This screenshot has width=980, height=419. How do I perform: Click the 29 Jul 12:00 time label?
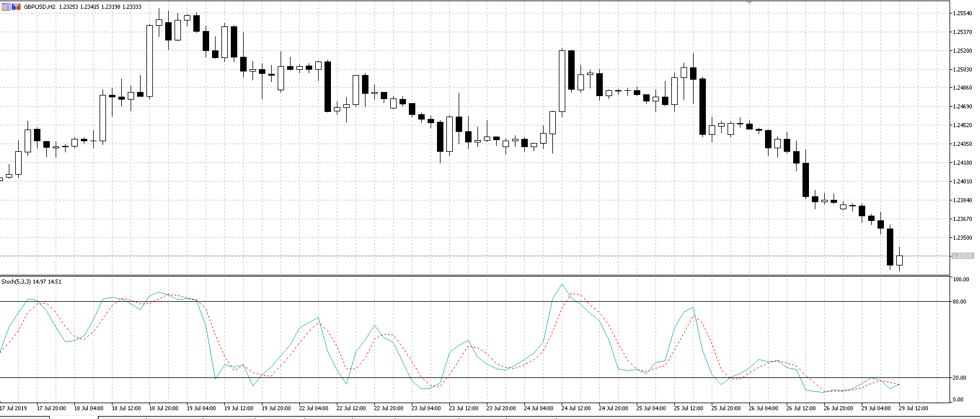pyautogui.click(x=914, y=408)
